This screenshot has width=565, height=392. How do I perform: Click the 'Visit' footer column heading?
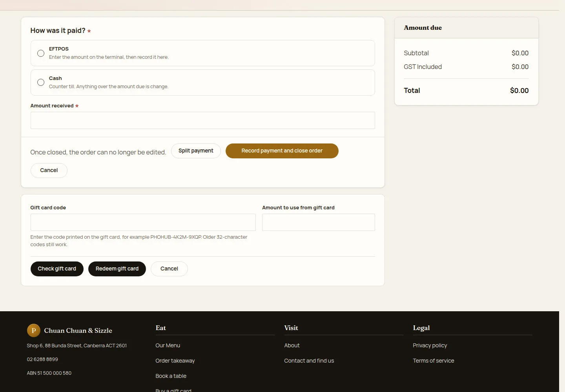pos(291,328)
